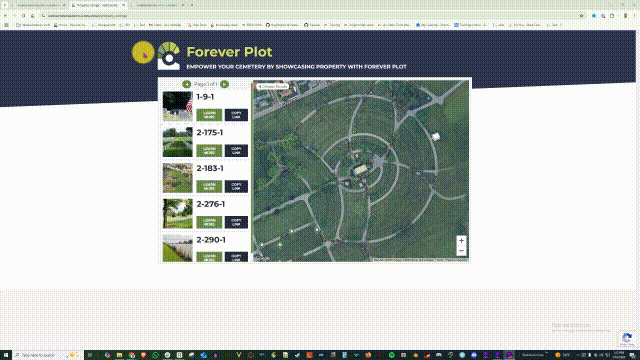Switch to the first browser tab
This screenshot has width=640, height=360.
(x=38, y=5)
